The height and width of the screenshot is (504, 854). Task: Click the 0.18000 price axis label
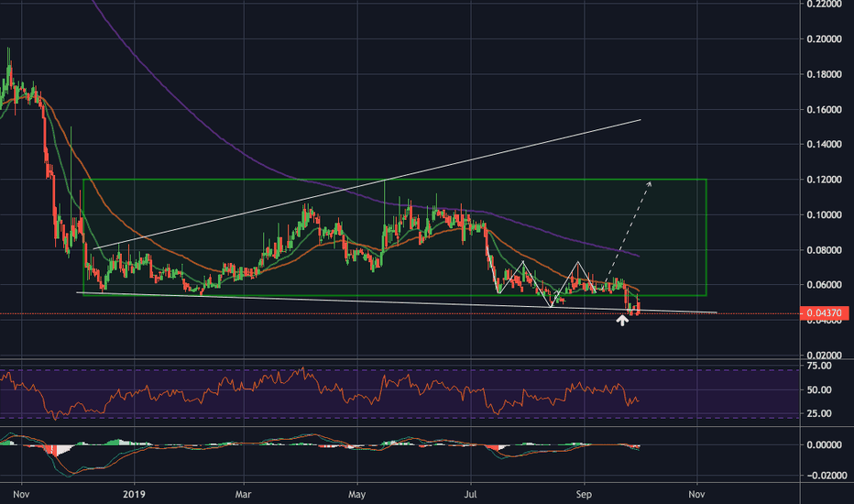[x=824, y=74]
